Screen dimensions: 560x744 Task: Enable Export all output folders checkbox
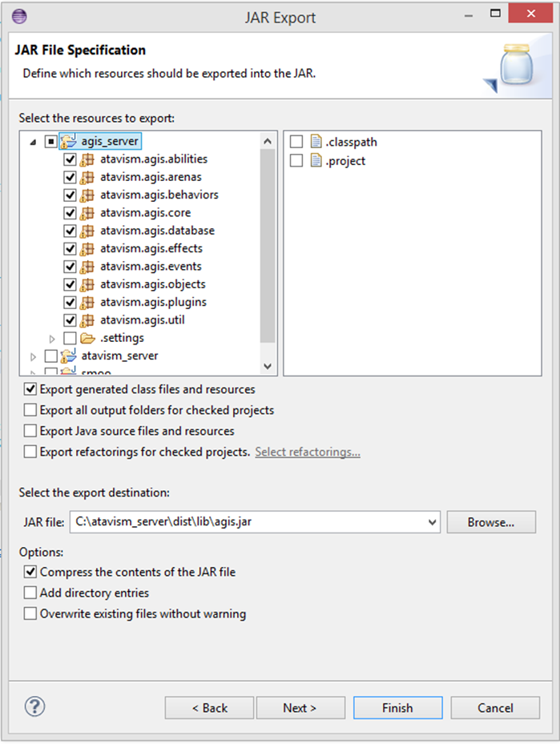pos(30,410)
